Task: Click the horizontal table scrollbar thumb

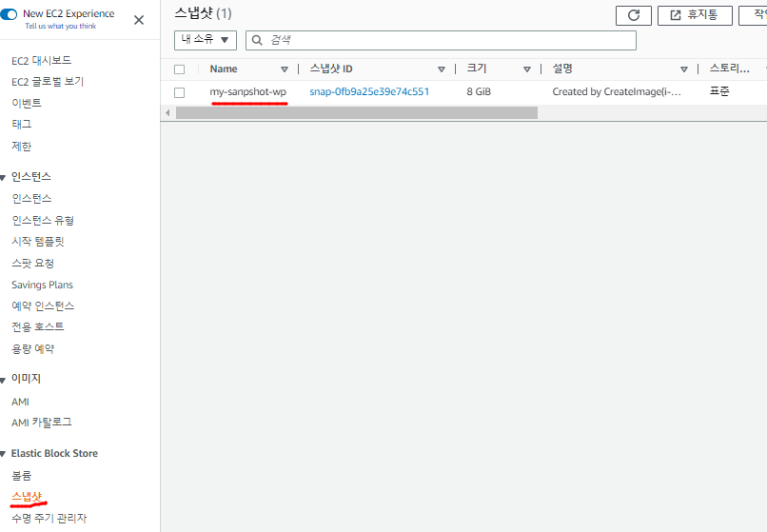Action: click(357, 113)
